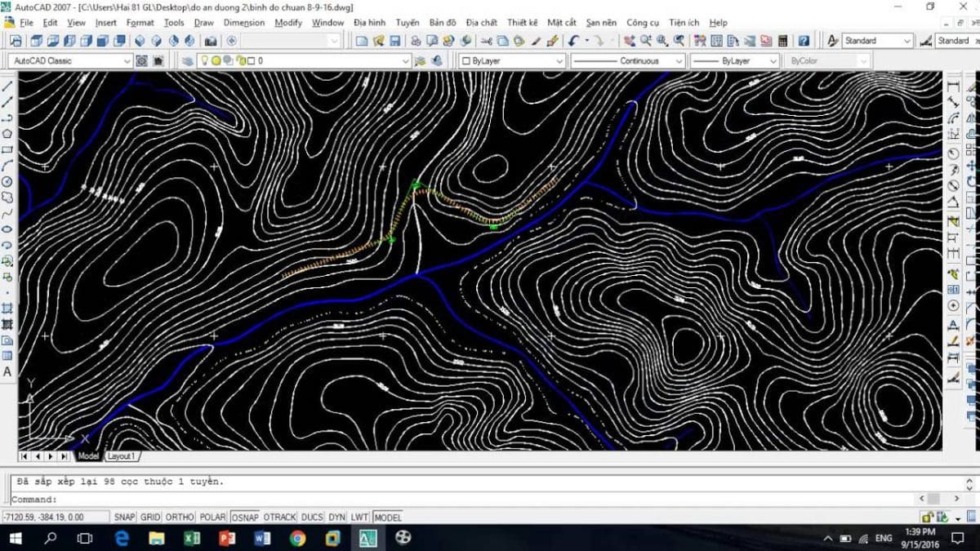The height and width of the screenshot is (551, 980).
Task: Open the calculator icon in the toolbar
Action: coord(783,41)
